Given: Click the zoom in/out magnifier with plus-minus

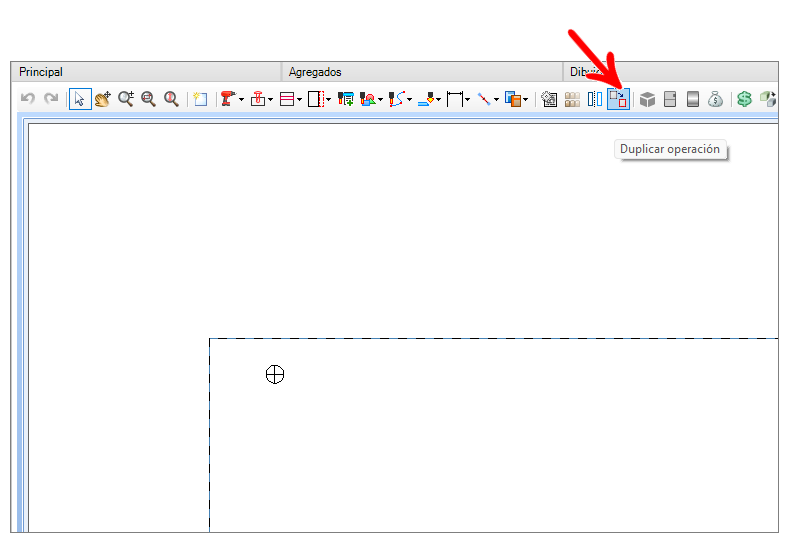Looking at the screenshot, I should tap(125, 99).
